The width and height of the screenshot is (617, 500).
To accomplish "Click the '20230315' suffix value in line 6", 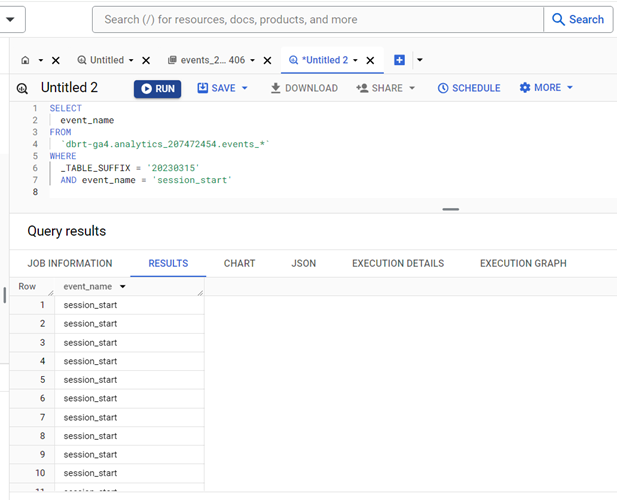I will [x=173, y=168].
